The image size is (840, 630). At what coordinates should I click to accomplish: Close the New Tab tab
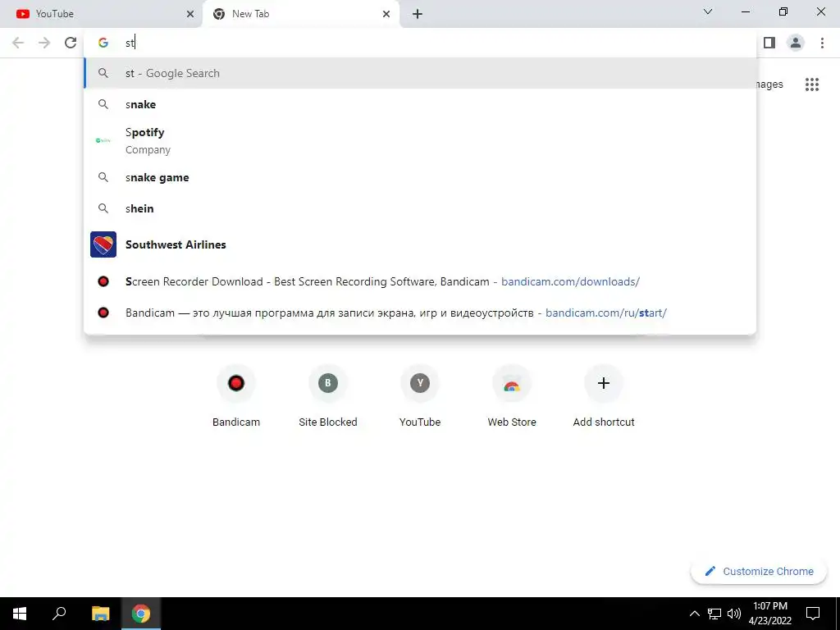tap(386, 14)
